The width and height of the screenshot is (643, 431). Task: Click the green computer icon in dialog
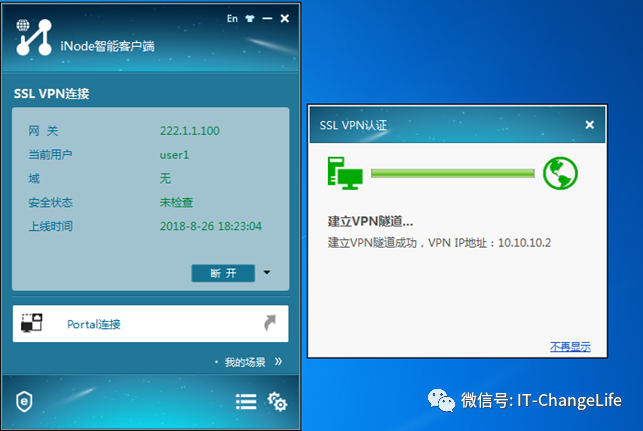[x=345, y=173]
